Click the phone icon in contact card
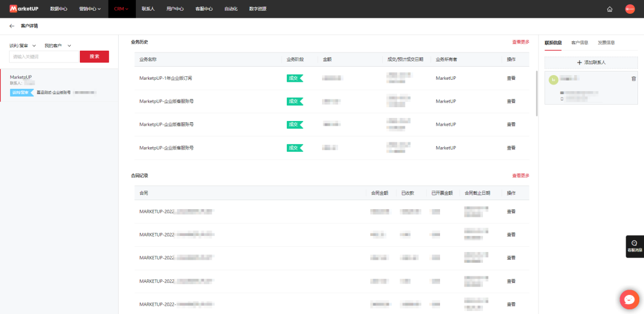 tap(562, 99)
